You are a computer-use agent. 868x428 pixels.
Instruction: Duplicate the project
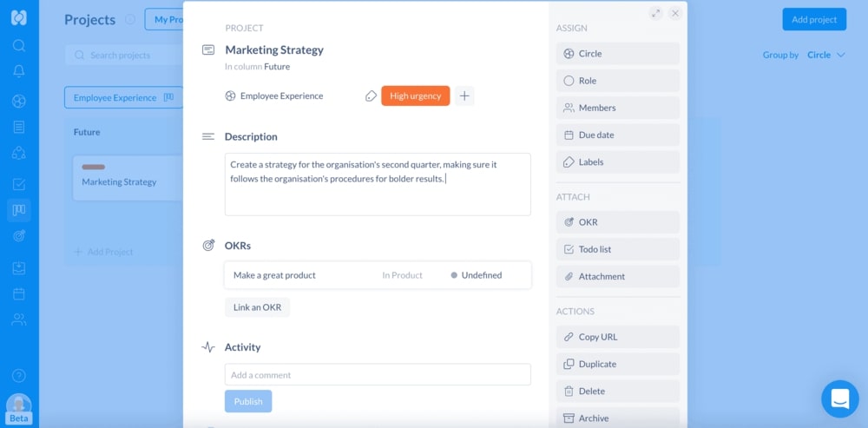pos(618,364)
